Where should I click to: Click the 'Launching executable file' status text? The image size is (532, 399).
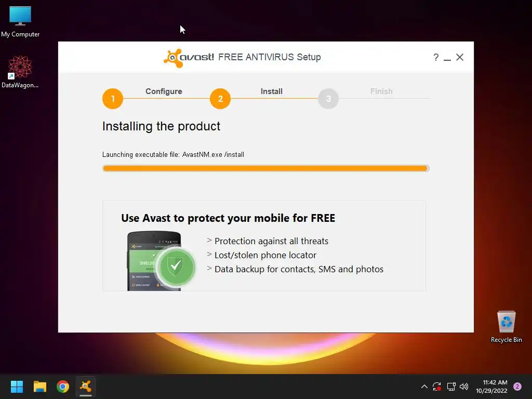173,155
